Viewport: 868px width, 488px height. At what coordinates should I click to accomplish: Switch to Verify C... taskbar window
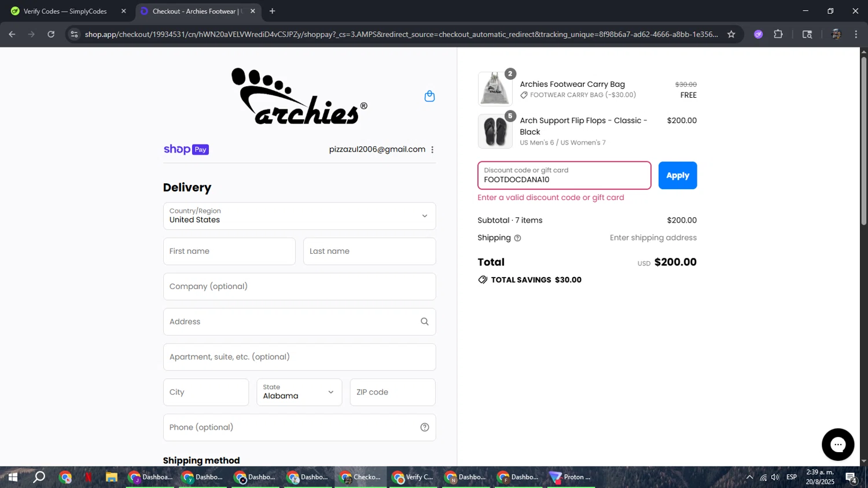point(413,477)
